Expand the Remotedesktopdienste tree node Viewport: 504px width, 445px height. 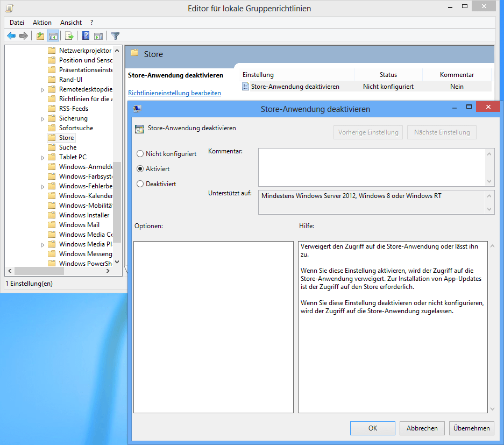point(42,90)
